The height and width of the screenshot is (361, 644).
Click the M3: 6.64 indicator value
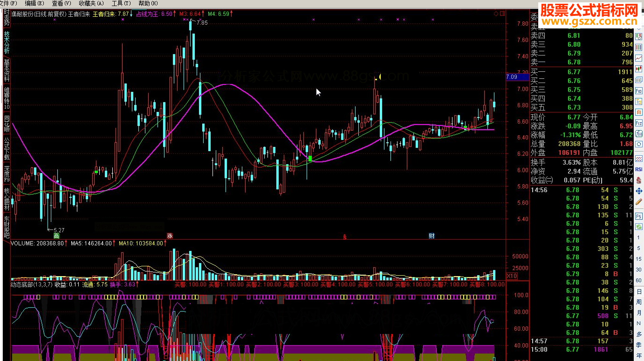click(190, 14)
